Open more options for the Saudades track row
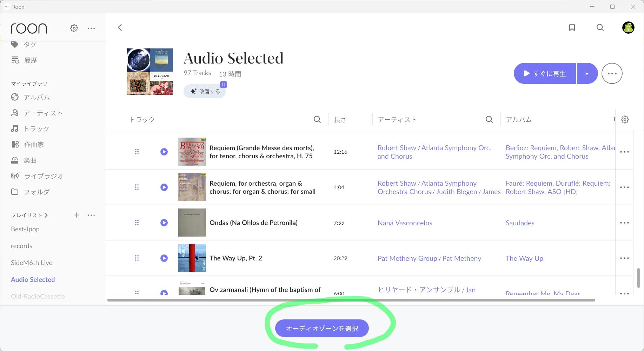 click(624, 223)
